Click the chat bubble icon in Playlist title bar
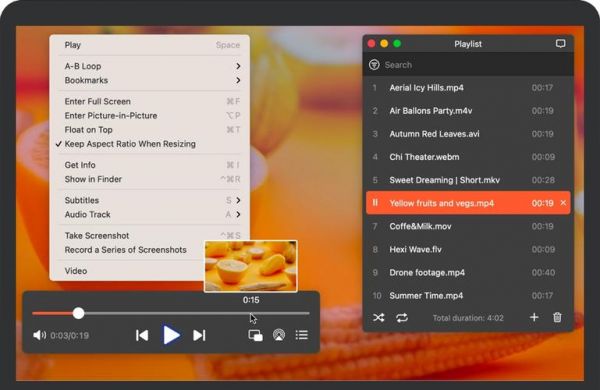The image size is (600, 390). coord(560,44)
